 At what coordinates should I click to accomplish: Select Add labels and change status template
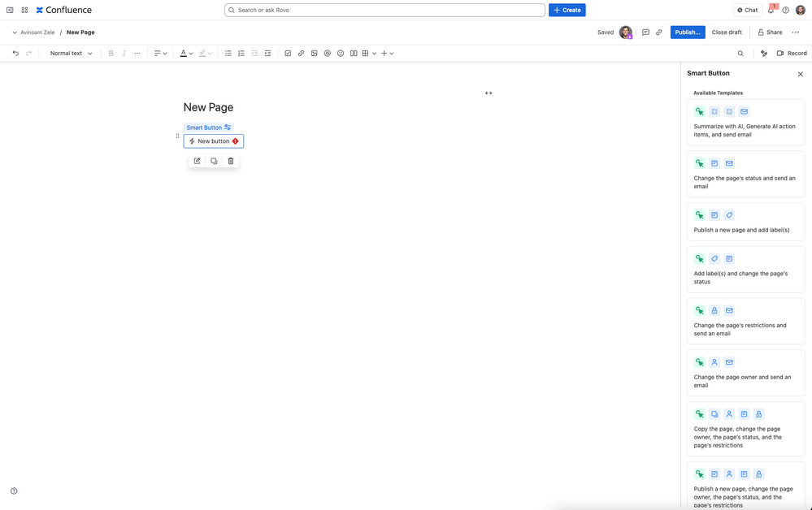745,269
